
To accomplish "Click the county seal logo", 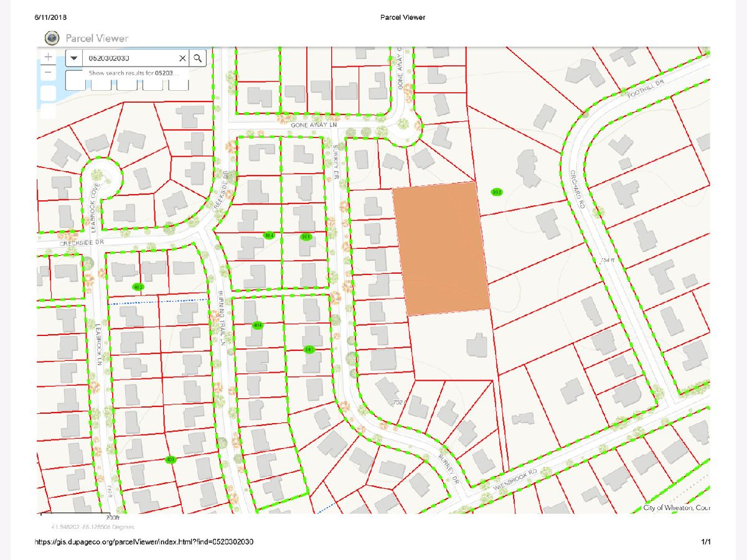I will point(52,38).
